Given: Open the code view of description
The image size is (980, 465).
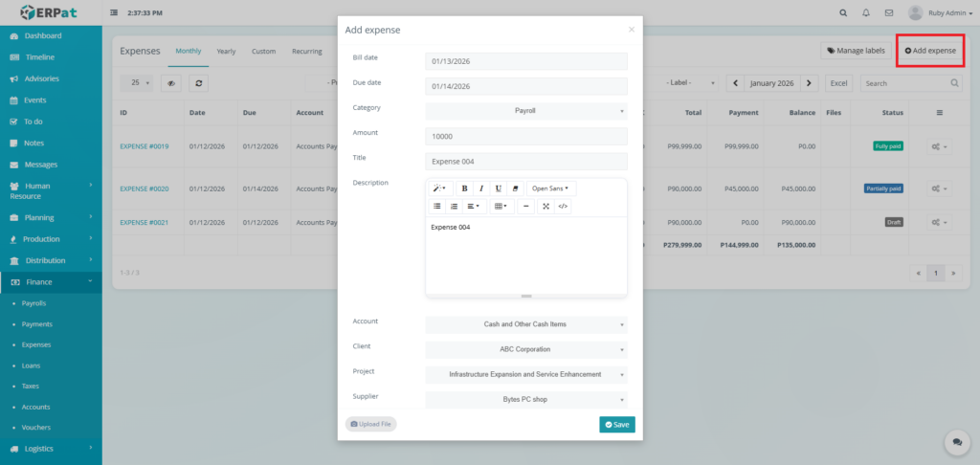Looking at the screenshot, I should [563, 207].
